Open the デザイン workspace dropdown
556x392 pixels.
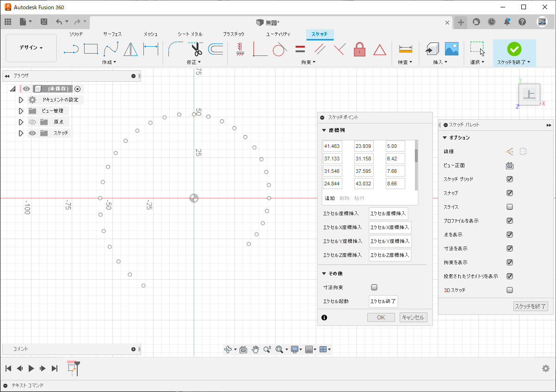point(31,48)
